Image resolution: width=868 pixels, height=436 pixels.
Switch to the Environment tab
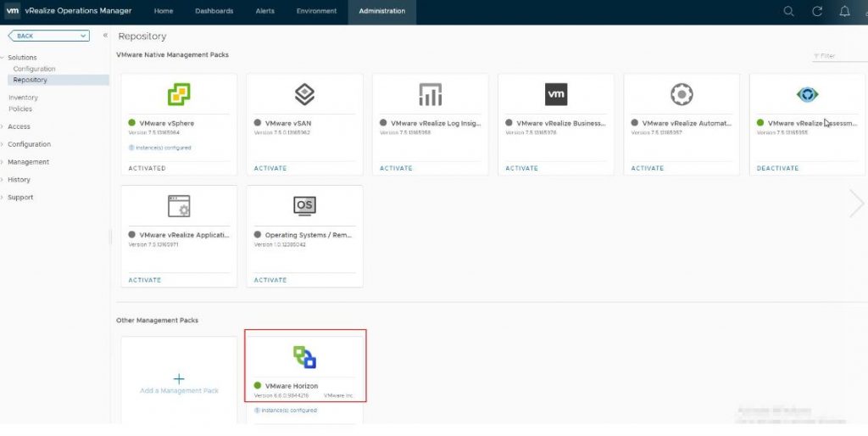pos(317,11)
